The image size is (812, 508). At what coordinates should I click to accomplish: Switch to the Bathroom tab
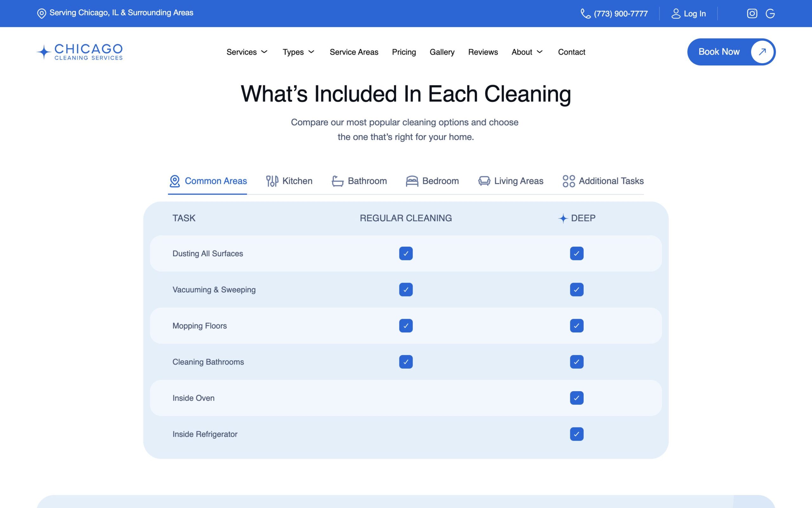pyautogui.click(x=359, y=181)
